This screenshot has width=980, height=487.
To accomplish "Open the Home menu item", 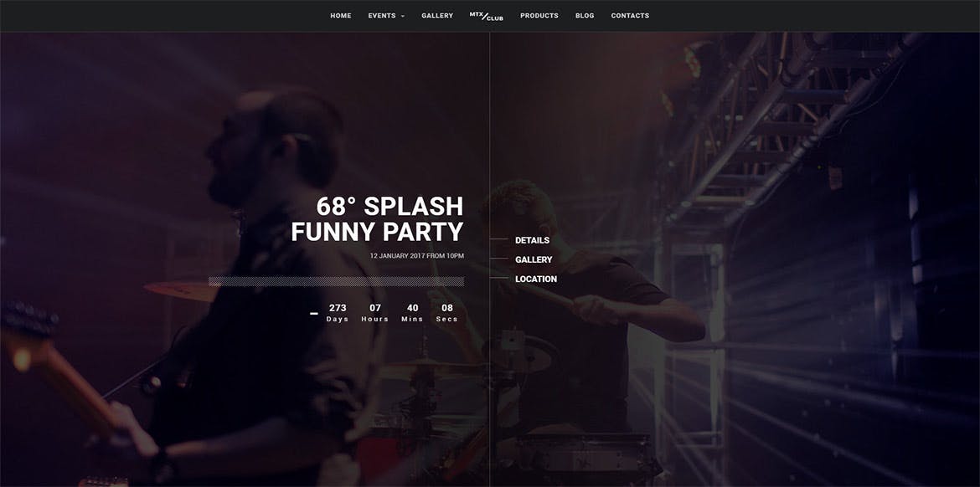I will tap(341, 16).
